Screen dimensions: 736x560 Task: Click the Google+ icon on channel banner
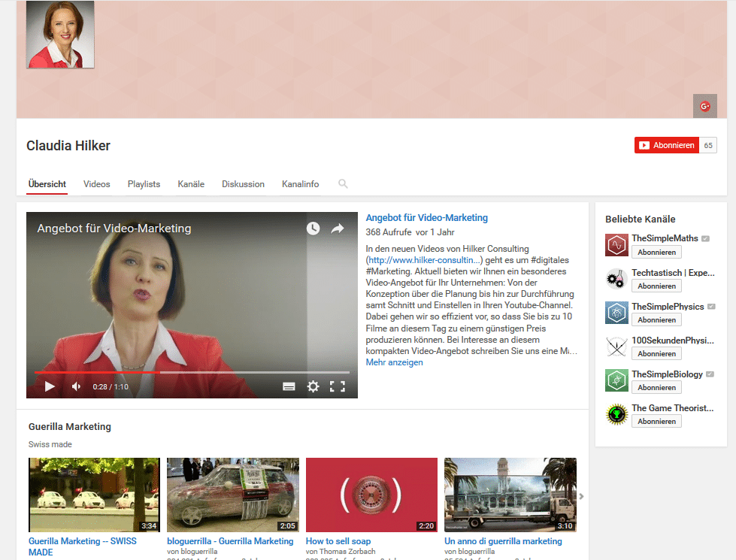[704, 106]
